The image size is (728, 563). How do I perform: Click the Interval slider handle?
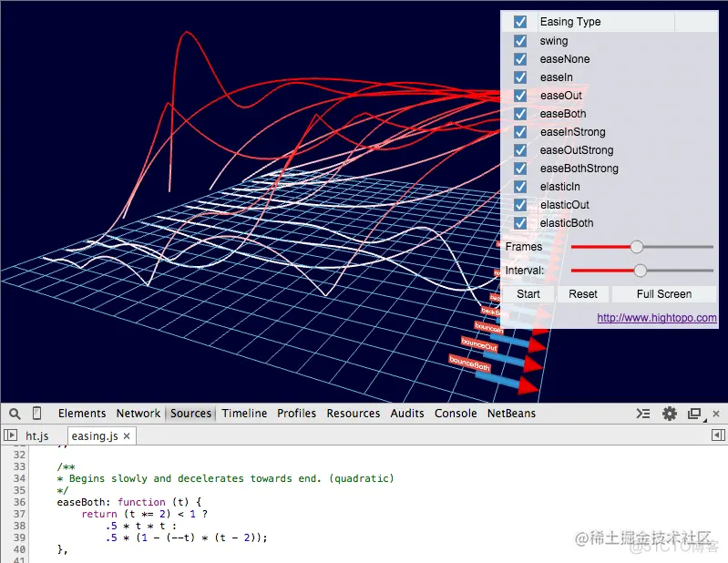coord(641,271)
